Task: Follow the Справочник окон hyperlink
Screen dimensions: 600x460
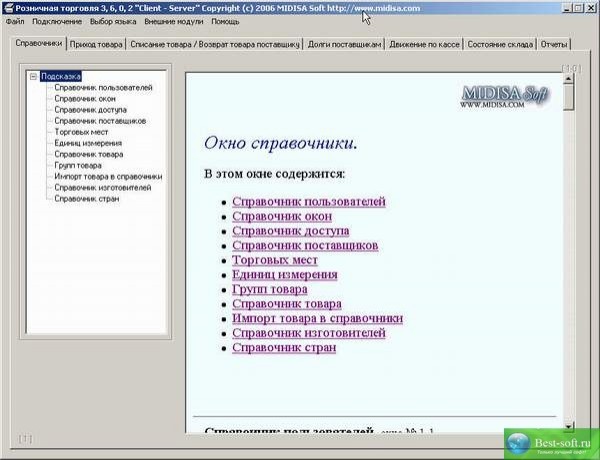Action: pyautogui.click(x=282, y=216)
